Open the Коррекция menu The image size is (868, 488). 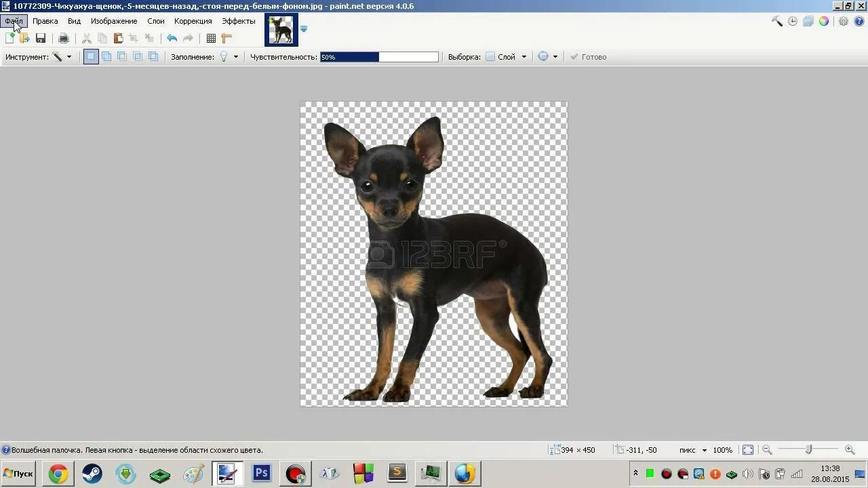point(193,21)
